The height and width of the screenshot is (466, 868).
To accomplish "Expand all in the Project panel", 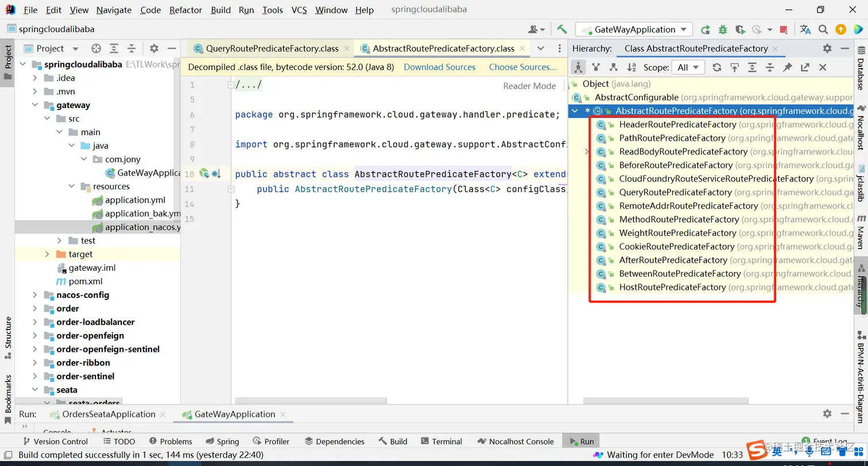I will 114,48.
